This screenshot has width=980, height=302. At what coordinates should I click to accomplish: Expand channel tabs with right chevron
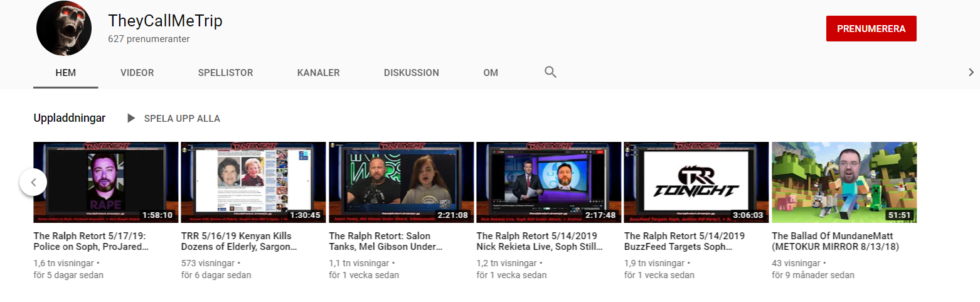coord(970,72)
